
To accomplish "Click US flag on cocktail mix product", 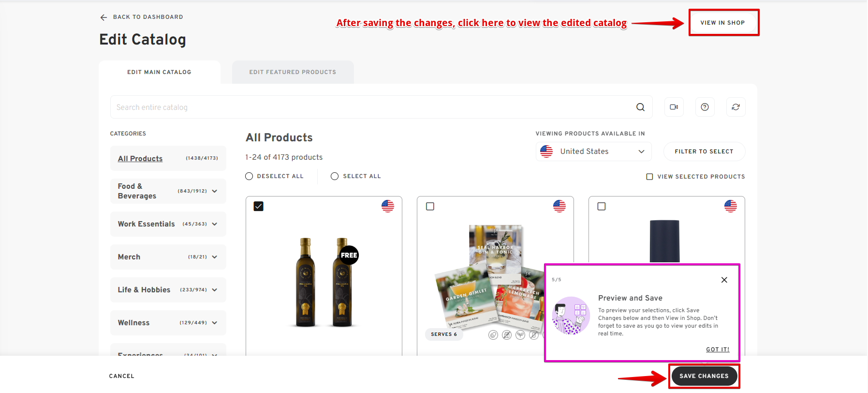I will pyautogui.click(x=559, y=206).
